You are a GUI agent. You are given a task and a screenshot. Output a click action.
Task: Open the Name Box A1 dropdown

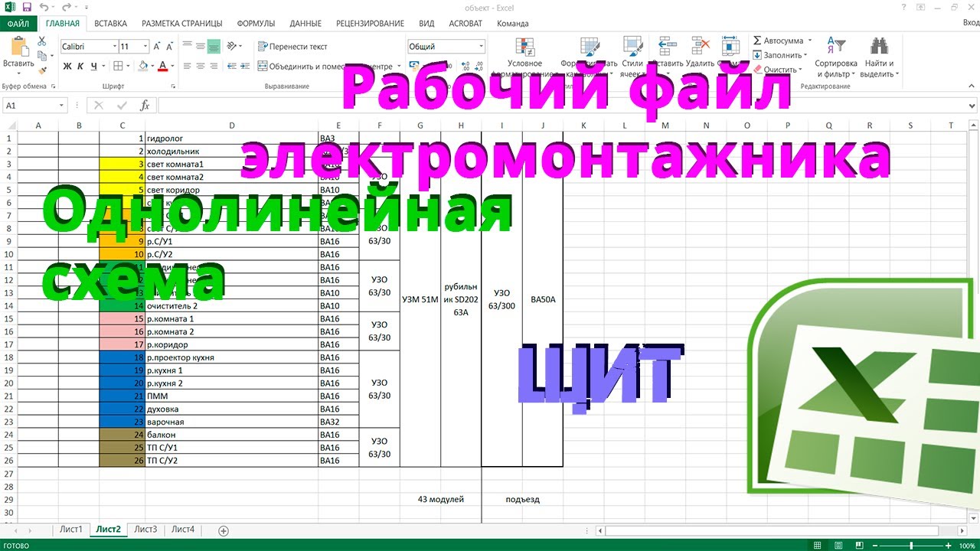[62, 106]
